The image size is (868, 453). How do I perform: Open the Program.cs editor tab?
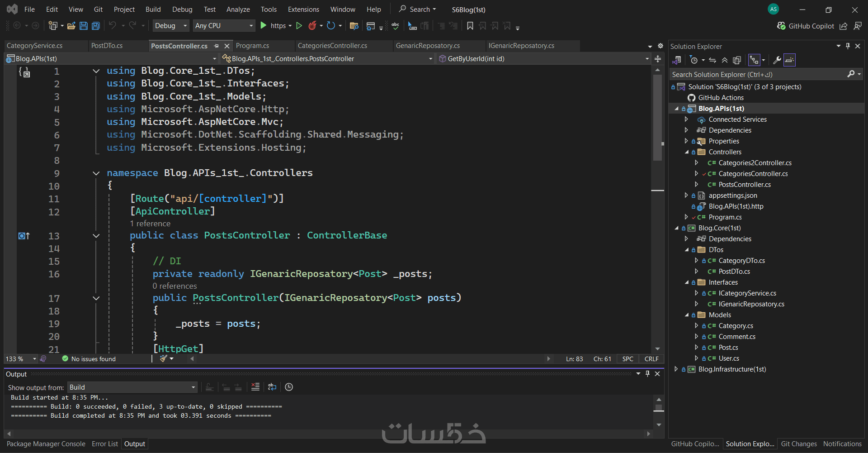pos(252,46)
